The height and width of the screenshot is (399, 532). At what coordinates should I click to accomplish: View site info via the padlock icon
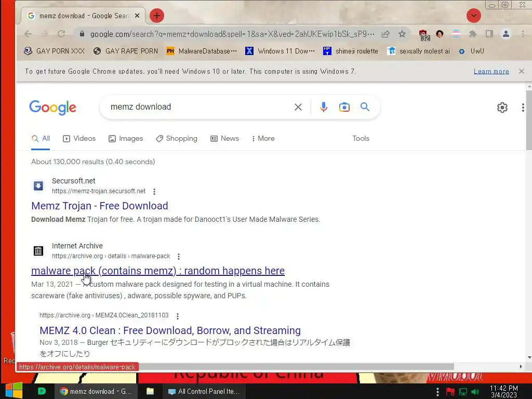[82, 34]
